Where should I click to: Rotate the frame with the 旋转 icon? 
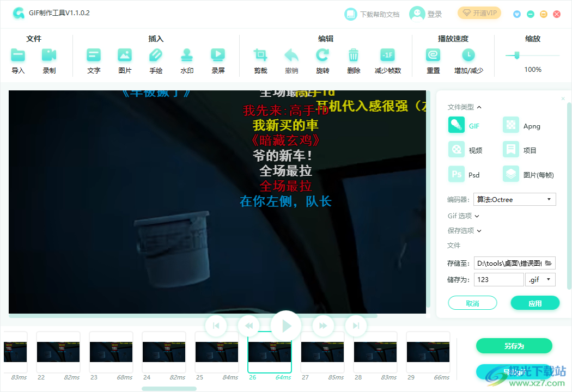322,55
